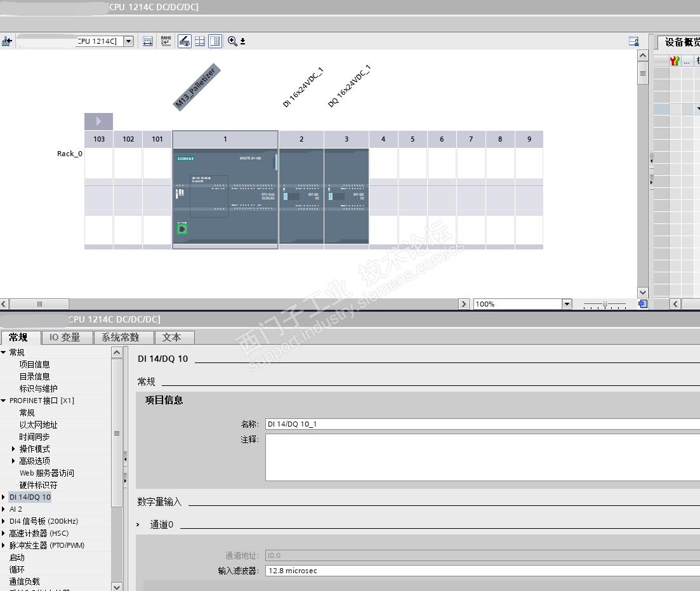The width and height of the screenshot is (700, 591).
Task: Expand the rack arrow above slot 103
Action: tap(98, 121)
